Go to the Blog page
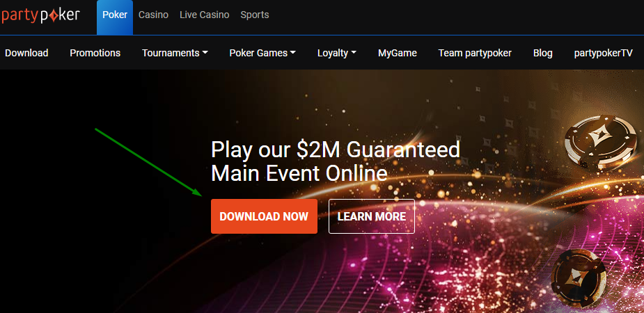The height and width of the screenshot is (313, 644). [543, 53]
